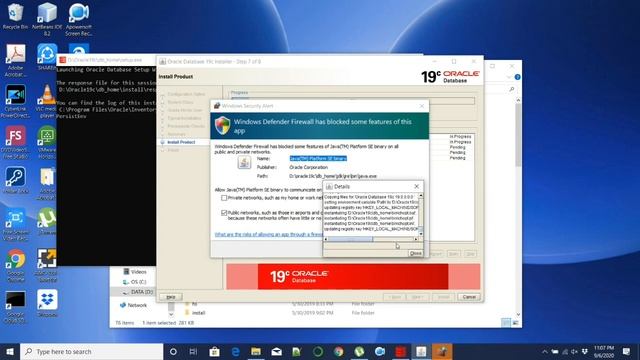Select the install folder in File Explorer

coord(198,313)
